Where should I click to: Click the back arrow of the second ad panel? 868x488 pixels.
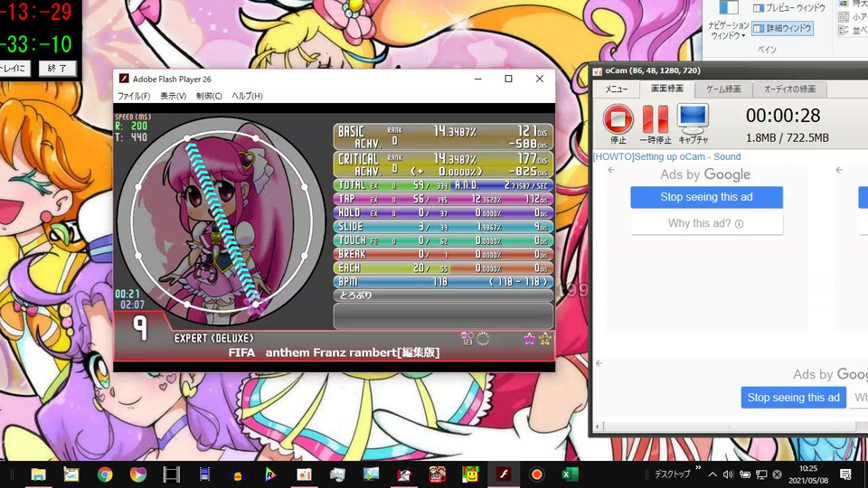click(x=839, y=170)
